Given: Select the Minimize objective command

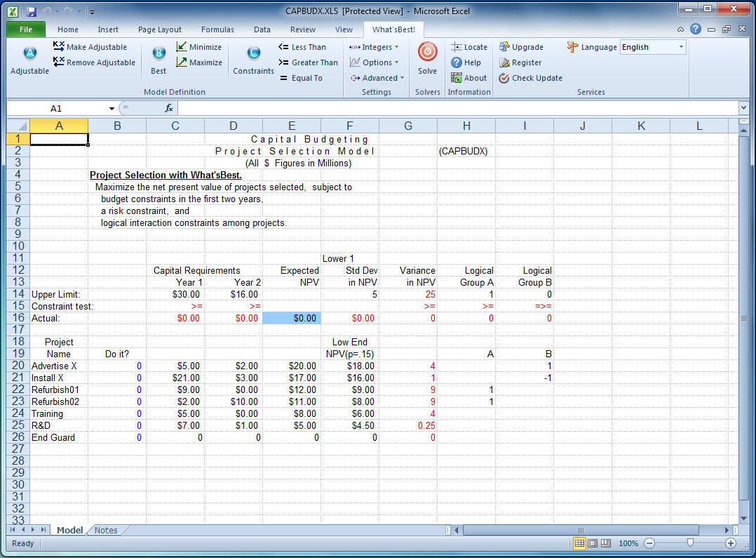Looking at the screenshot, I should pos(199,47).
